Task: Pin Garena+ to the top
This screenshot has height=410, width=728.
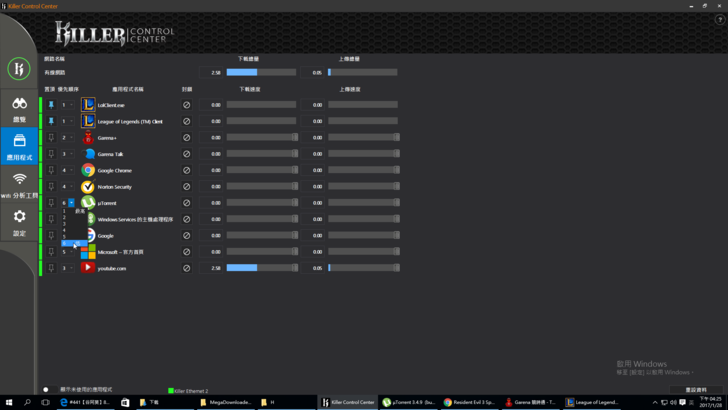Action: pyautogui.click(x=51, y=137)
